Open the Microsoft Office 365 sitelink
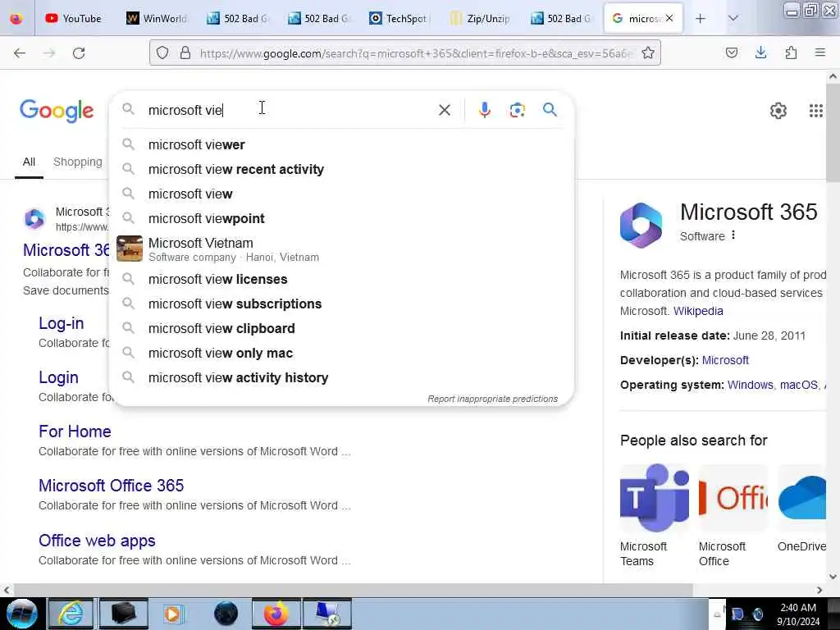The image size is (840, 630). point(112,486)
